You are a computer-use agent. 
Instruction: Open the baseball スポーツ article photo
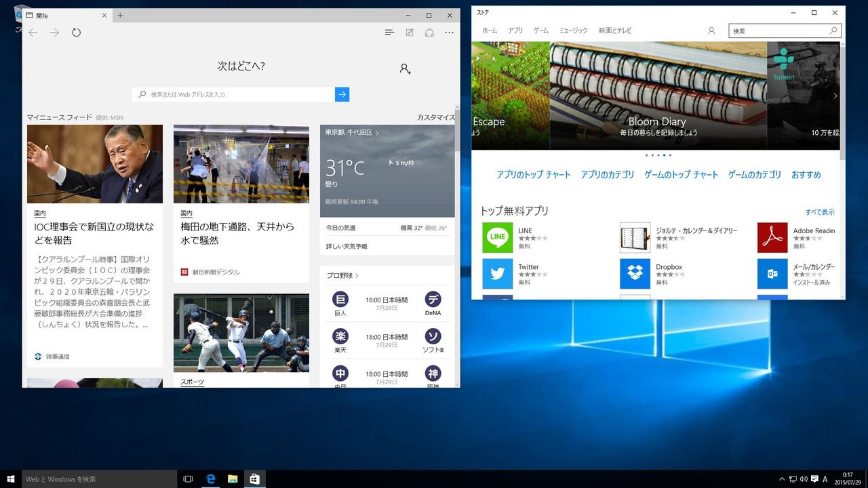click(x=241, y=333)
